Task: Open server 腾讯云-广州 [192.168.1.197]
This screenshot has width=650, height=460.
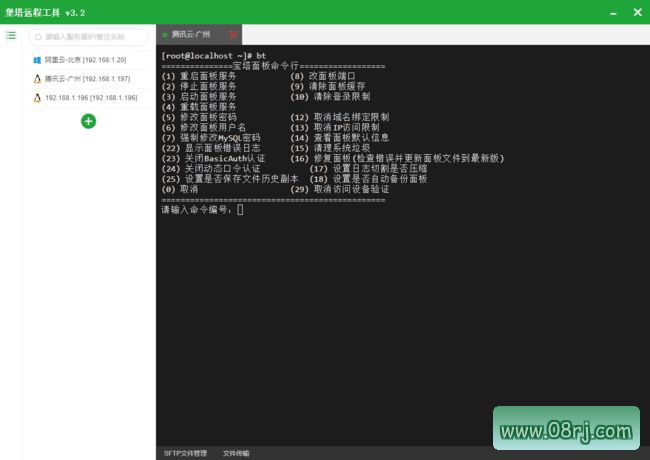Action: 87,79
